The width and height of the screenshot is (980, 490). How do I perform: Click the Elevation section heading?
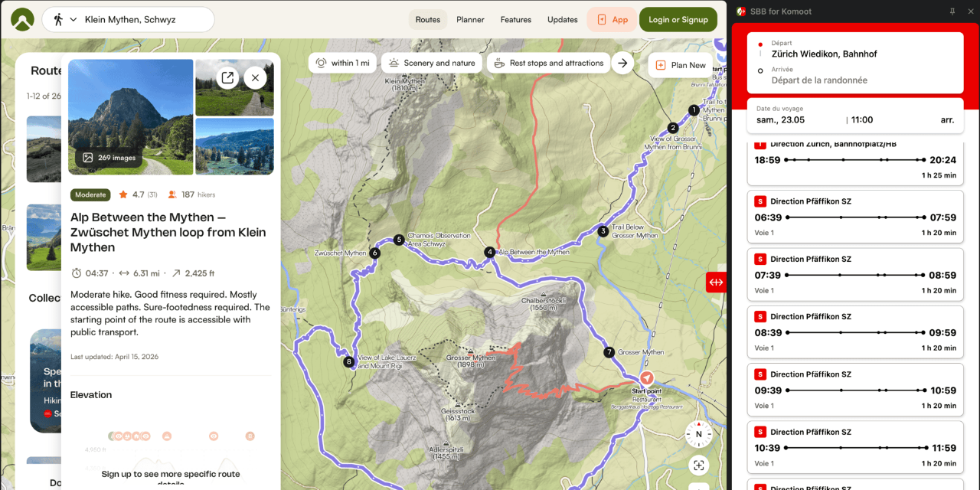click(91, 395)
